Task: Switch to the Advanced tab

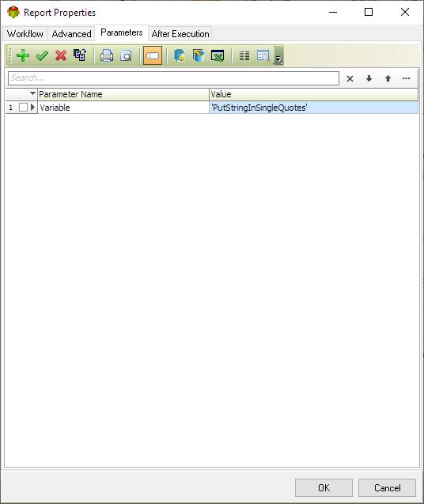Action: click(71, 34)
